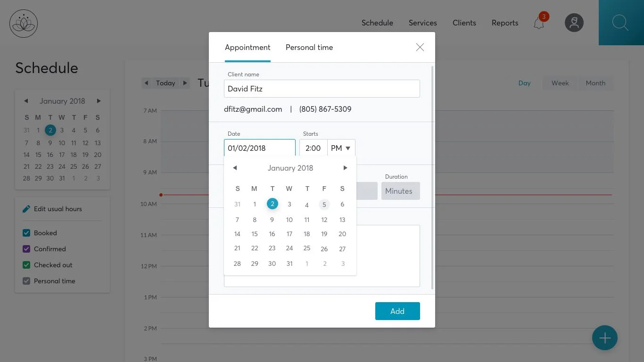Image resolution: width=644 pixels, height=362 pixels.
Task: Click the date picker January 2018 heading
Action: 290,168
